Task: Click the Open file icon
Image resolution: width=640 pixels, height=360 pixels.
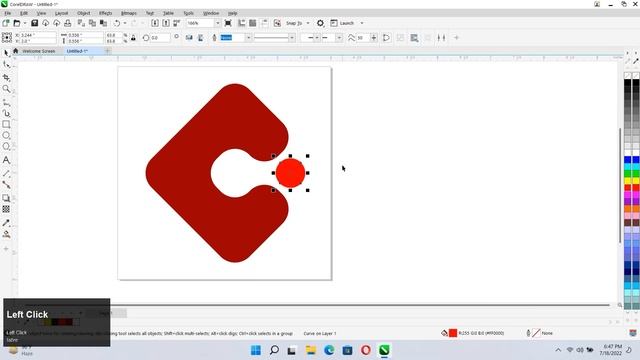Action: point(17,23)
